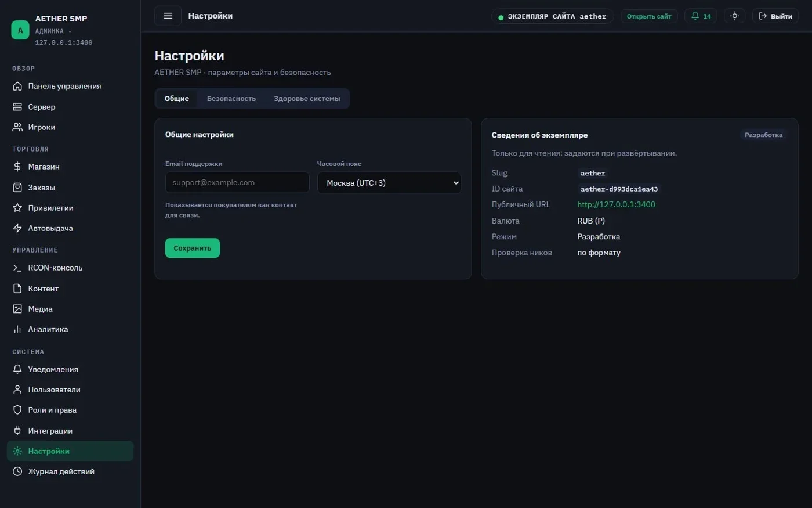Viewport: 812px width, 508px height.
Task: Click the по формату value
Action: 599,253
